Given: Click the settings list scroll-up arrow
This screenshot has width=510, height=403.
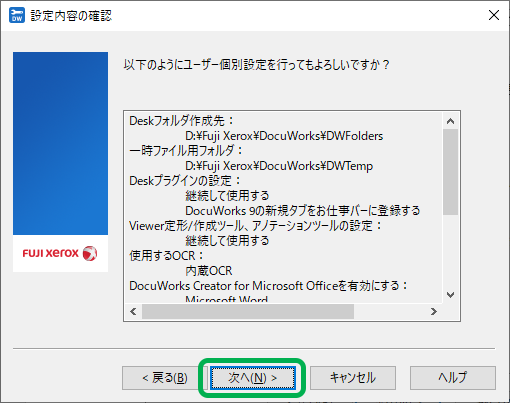Looking at the screenshot, I should click(x=450, y=121).
